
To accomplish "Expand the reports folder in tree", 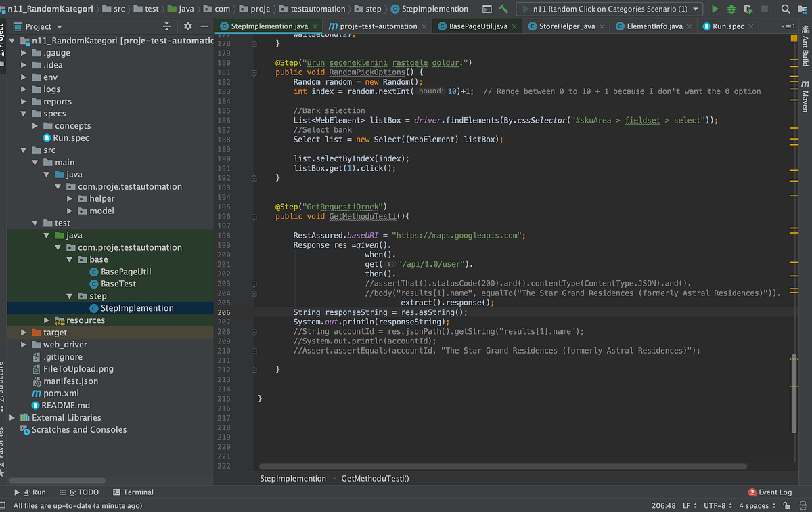I will [x=24, y=102].
